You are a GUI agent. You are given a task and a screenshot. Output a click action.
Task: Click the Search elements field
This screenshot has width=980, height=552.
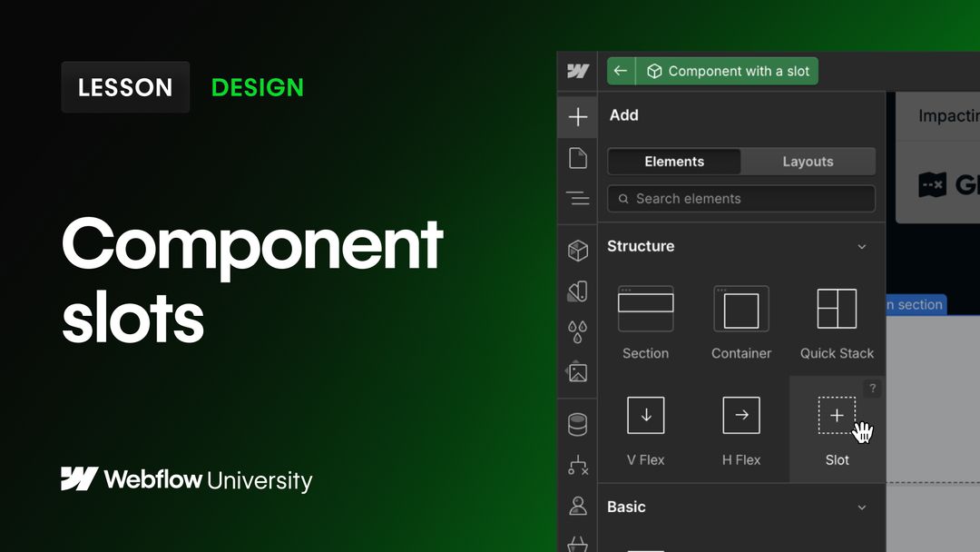click(740, 198)
